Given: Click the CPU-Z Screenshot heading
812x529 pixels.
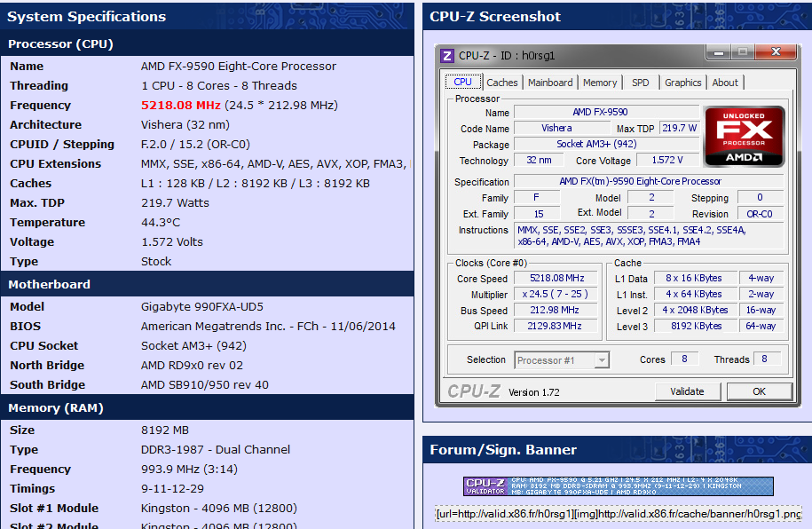Looking at the screenshot, I should tap(495, 17).
